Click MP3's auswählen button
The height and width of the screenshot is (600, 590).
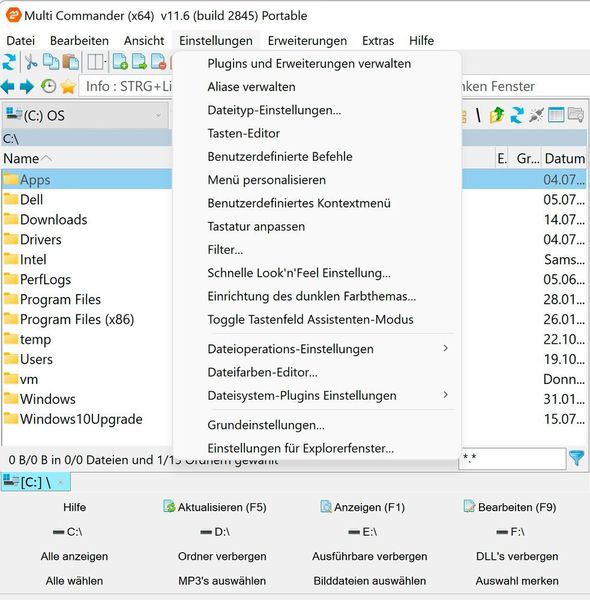222,580
